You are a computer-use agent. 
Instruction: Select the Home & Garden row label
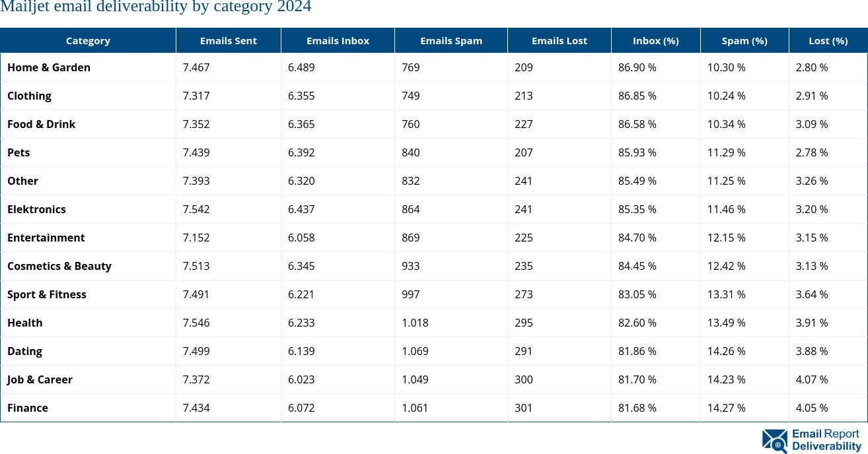click(49, 67)
